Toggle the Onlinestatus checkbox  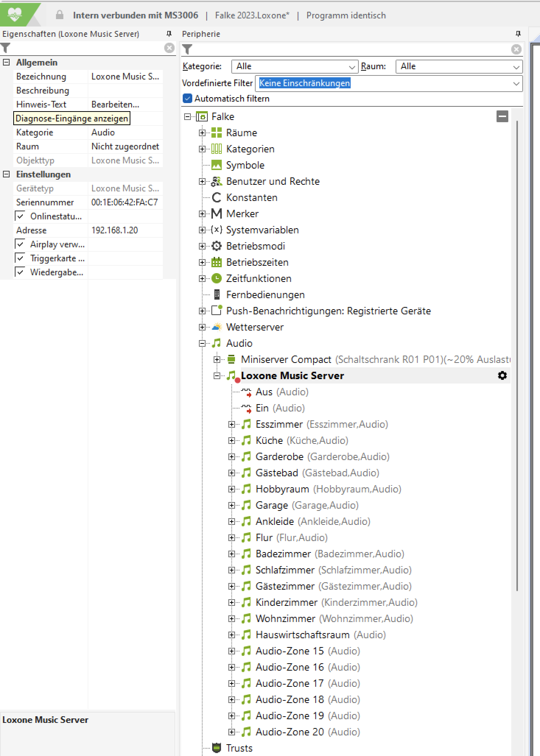20,216
